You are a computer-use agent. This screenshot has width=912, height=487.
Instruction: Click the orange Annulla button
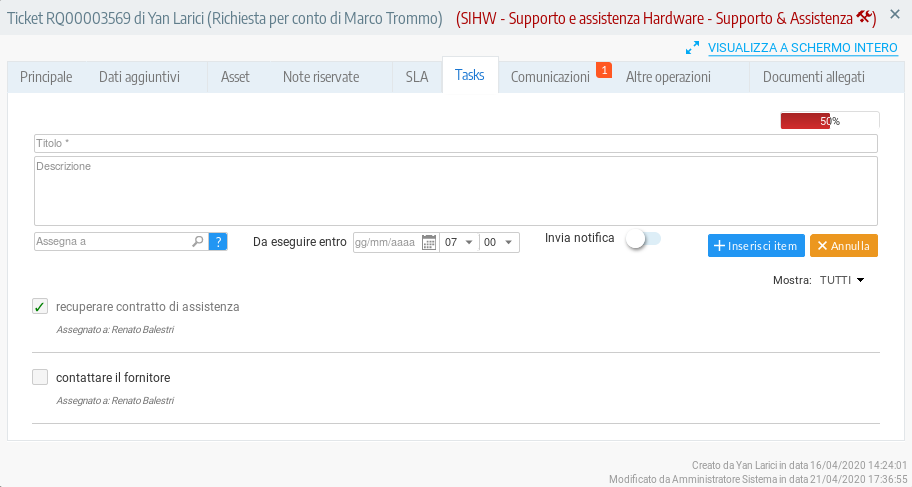pyautogui.click(x=843, y=246)
